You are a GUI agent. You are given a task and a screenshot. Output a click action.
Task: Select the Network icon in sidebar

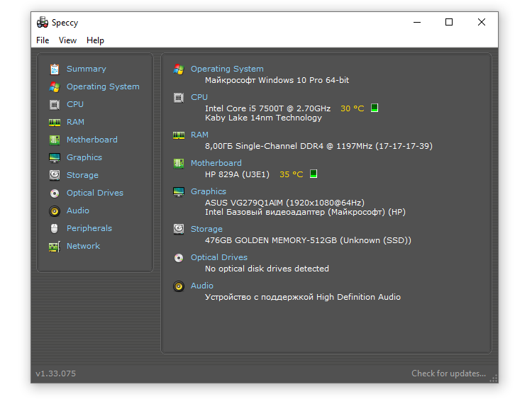(x=55, y=246)
